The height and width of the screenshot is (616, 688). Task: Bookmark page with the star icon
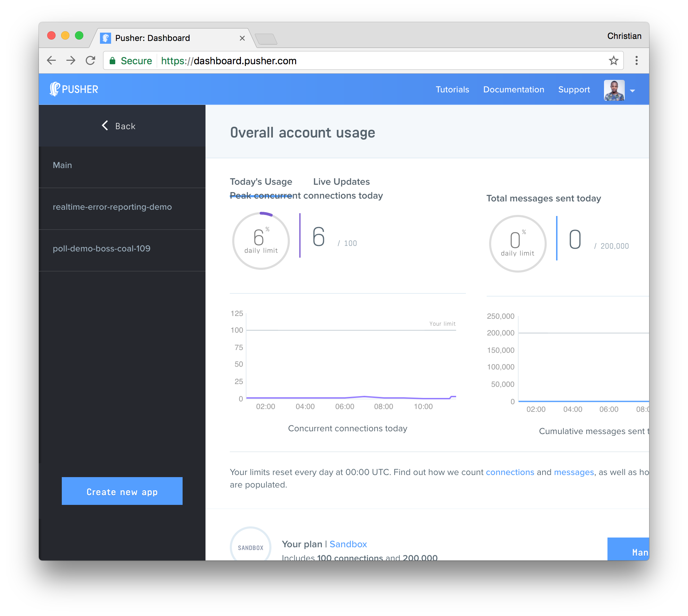[x=613, y=61]
